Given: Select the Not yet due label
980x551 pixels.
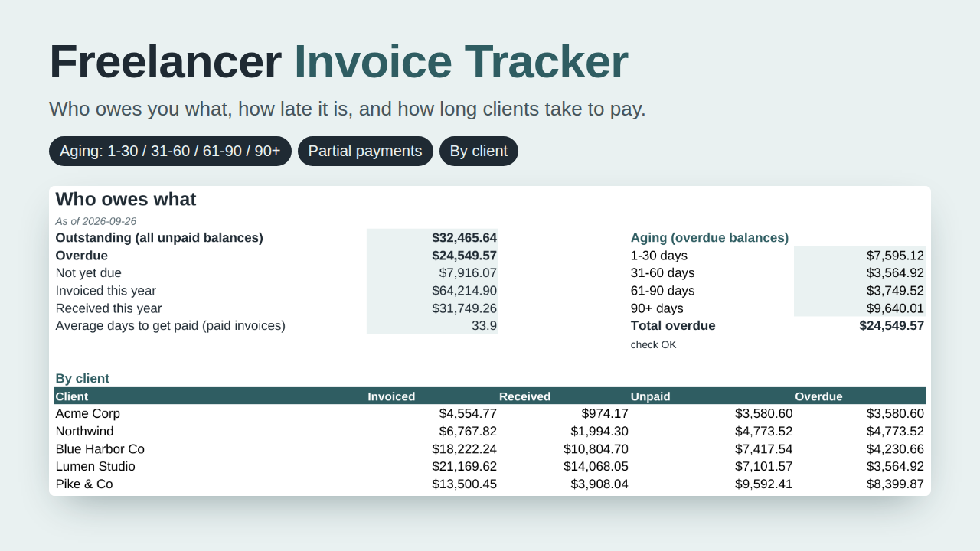Looking at the screenshot, I should click(x=89, y=273).
